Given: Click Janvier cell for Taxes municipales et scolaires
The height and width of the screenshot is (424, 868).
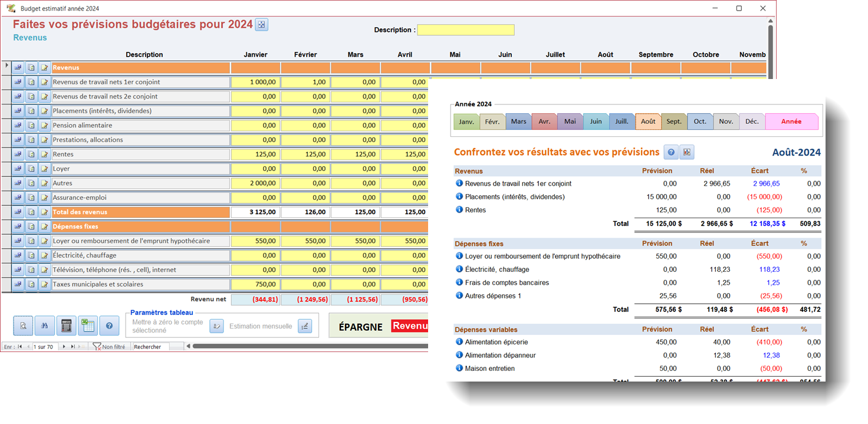Looking at the screenshot, I should pos(255,284).
